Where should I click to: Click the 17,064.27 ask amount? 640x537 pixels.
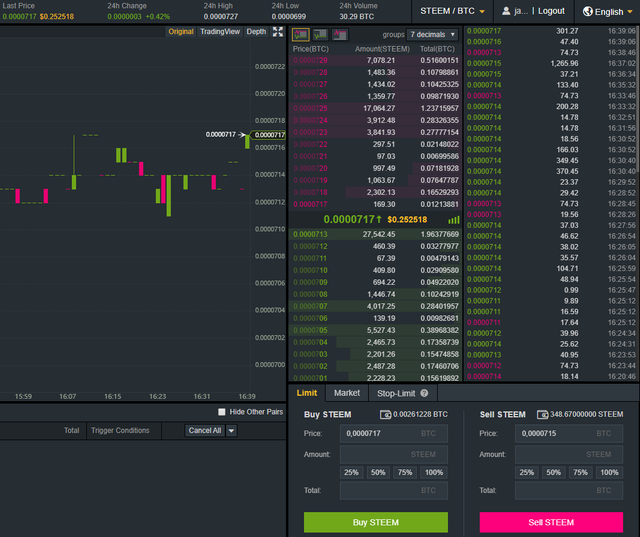379,109
